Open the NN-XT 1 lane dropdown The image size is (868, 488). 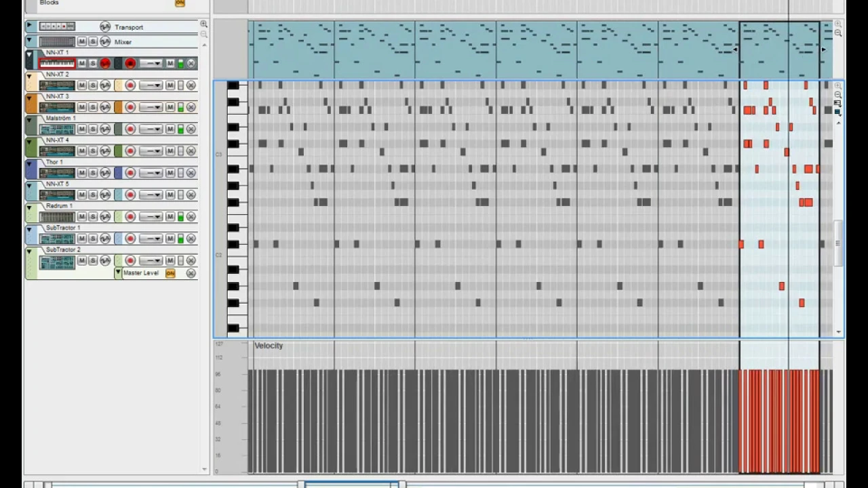click(x=151, y=64)
